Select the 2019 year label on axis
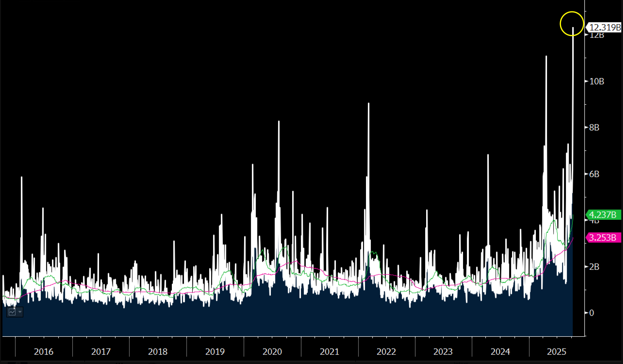 pyautogui.click(x=215, y=352)
